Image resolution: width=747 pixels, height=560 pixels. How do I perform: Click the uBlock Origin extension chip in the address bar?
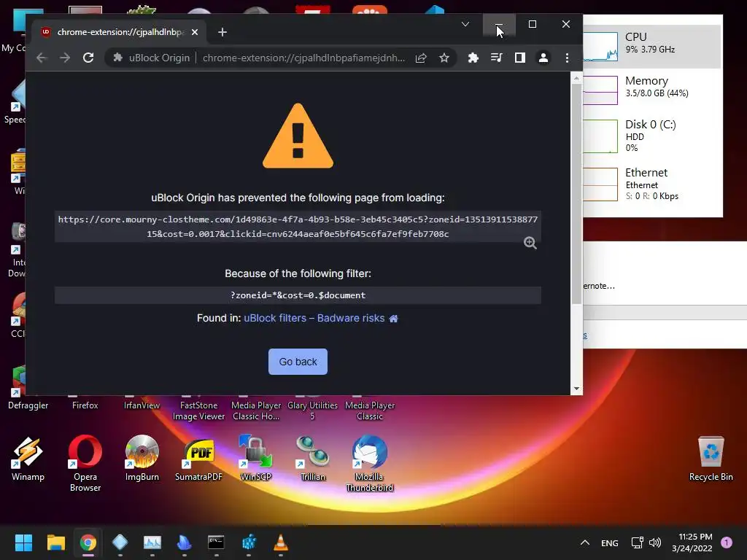152,58
